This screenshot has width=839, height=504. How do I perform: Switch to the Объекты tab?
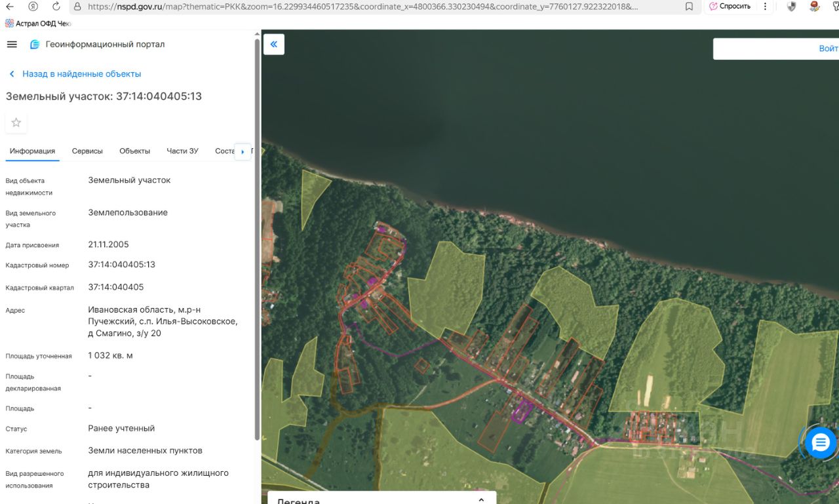134,151
